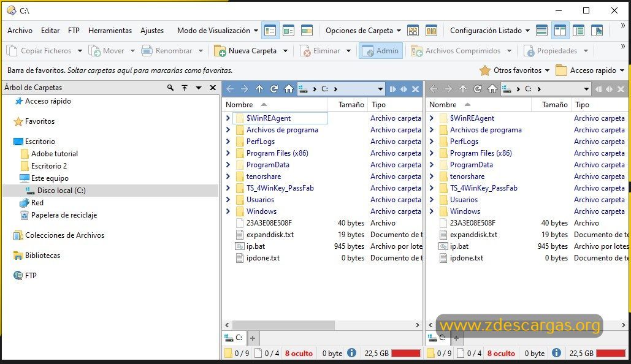Refresh the right pane listing
631x364 pixels.
click(478, 89)
